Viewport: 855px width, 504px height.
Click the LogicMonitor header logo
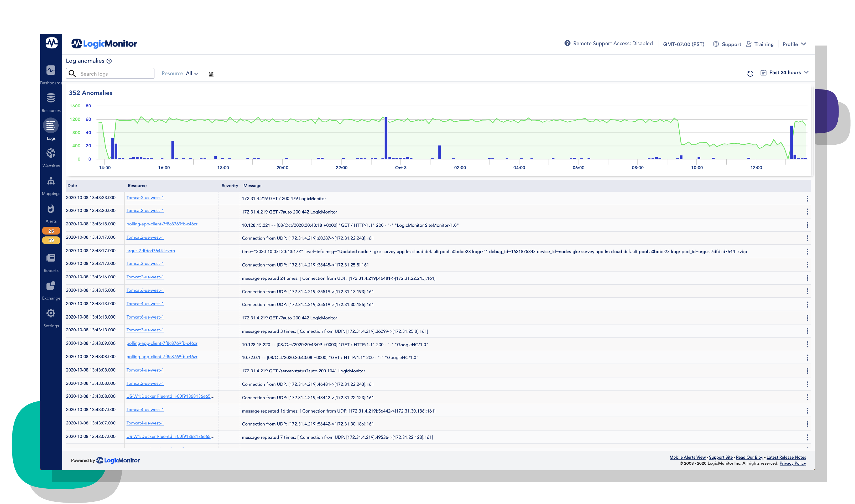pos(104,44)
